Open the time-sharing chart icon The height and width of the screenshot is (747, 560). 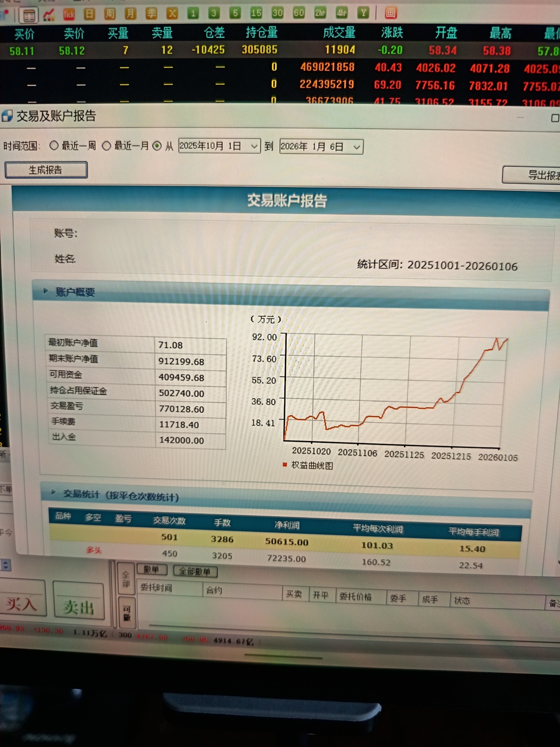pos(49,15)
